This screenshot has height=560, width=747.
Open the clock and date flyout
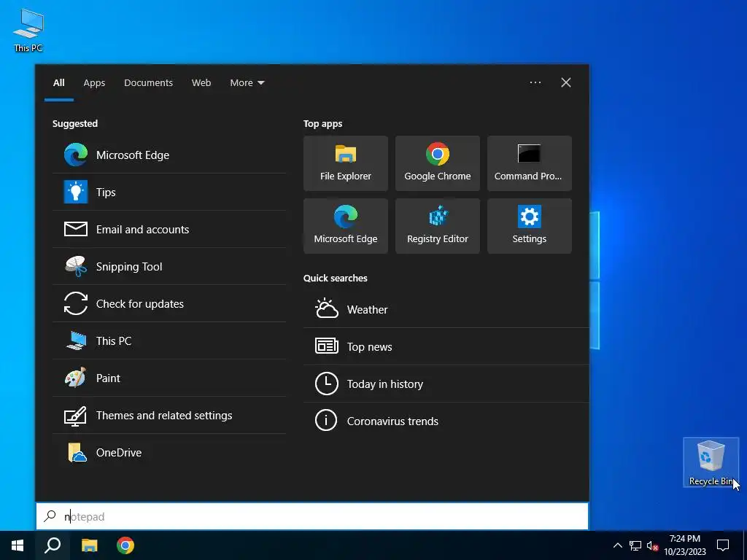pyautogui.click(x=684, y=545)
